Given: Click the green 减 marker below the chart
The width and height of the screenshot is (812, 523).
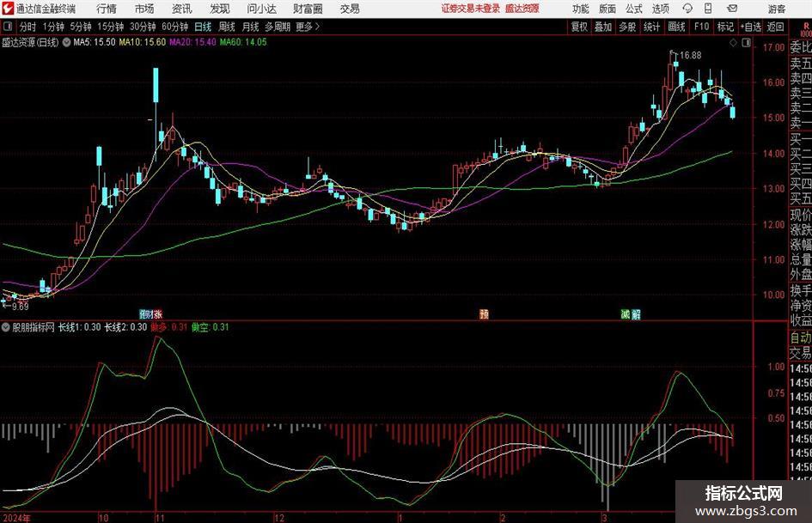Looking at the screenshot, I should coord(626,313).
